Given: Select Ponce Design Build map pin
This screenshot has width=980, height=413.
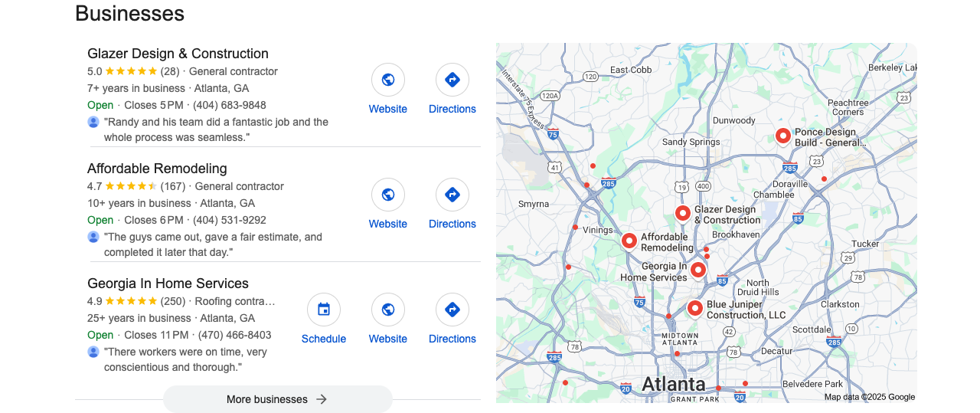Looking at the screenshot, I should 782,136.
